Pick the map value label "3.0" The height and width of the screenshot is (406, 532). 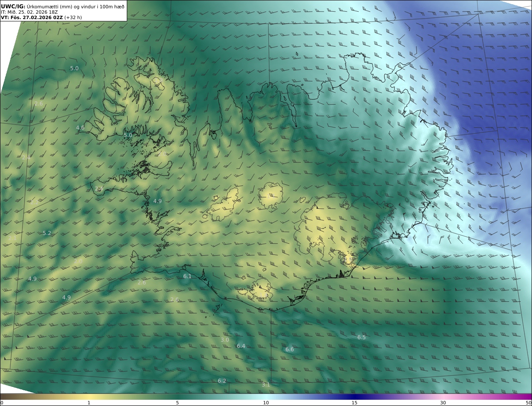click(x=225, y=340)
